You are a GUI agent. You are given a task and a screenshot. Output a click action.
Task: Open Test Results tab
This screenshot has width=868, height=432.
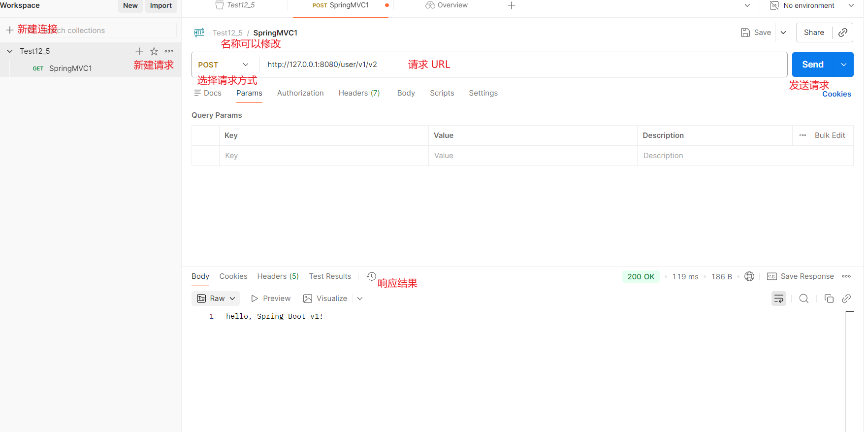[330, 276]
